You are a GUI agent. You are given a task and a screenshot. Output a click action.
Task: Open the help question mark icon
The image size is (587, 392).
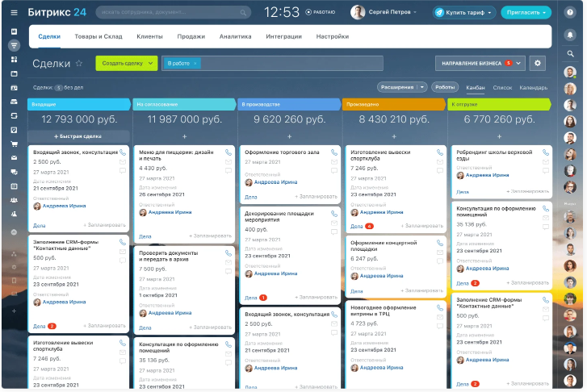(570, 12)
